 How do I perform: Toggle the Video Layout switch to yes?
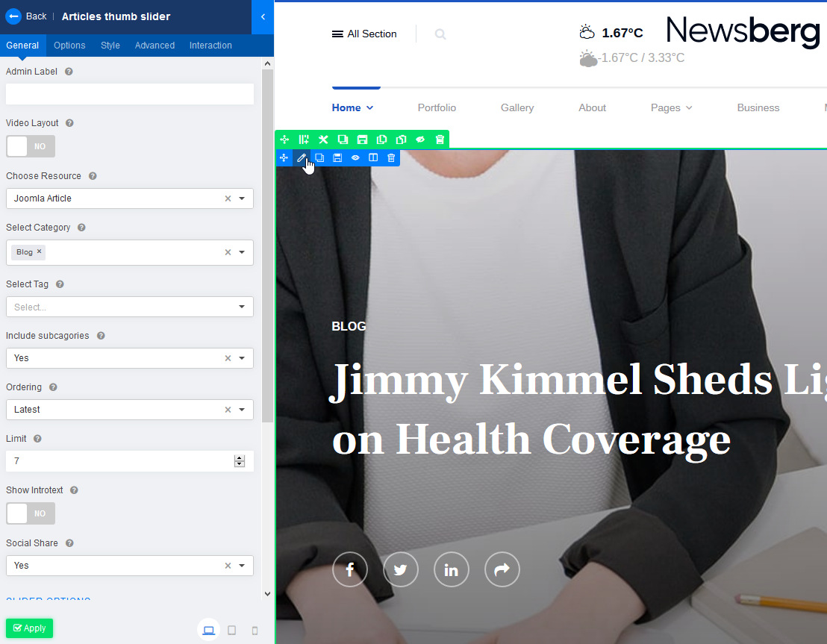pyautogui.click(x=30, y=146)
